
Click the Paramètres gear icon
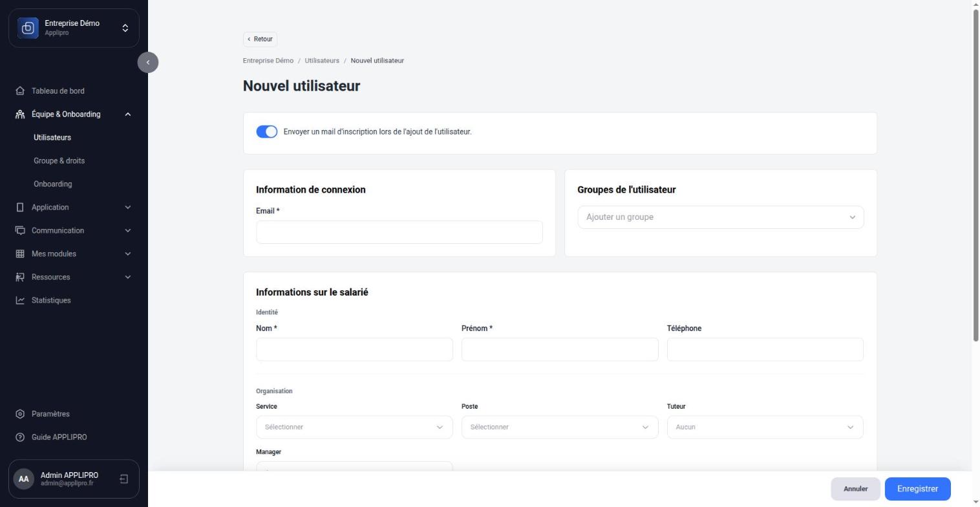(20, 415)
